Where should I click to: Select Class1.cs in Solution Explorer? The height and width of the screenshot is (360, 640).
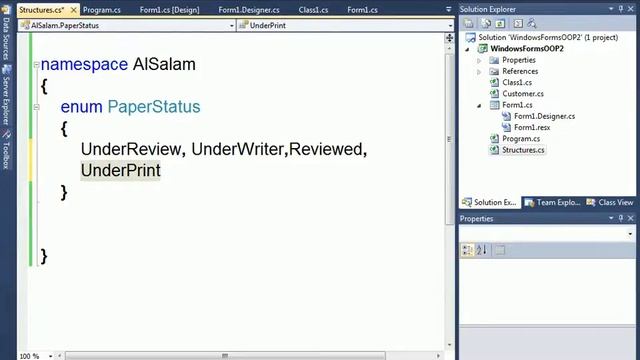(x=517, y=82)
